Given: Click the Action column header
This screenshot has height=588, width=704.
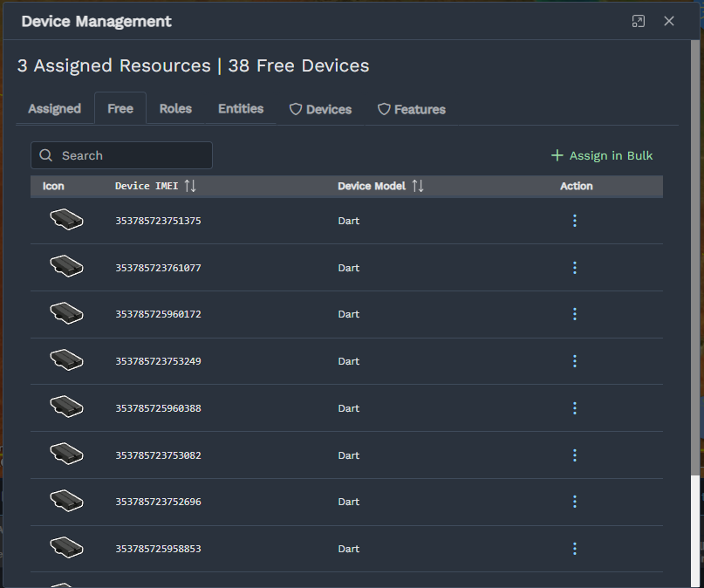Looking at the screenshot, I should [577, 186].
